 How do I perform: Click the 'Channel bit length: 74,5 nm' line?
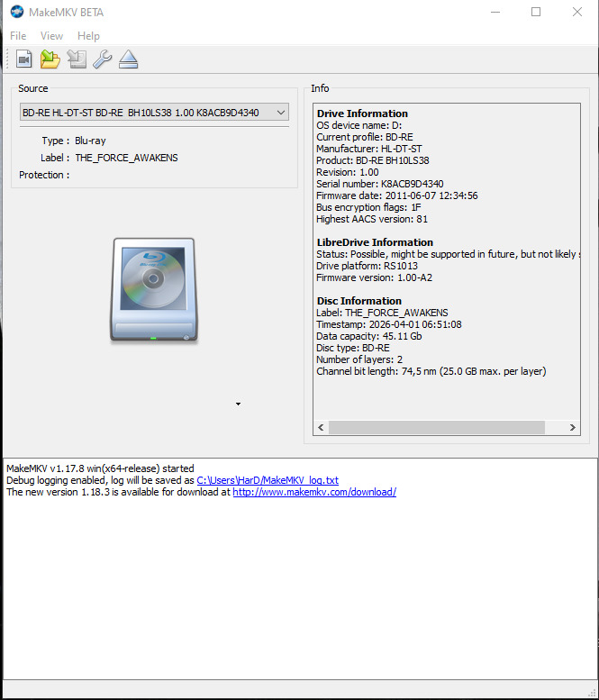tap(431, 371)
